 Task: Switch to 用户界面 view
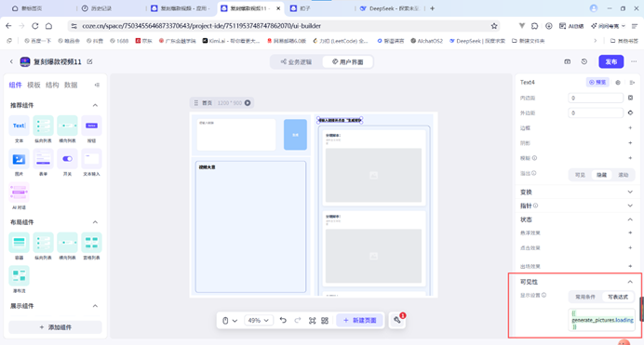pos(347,62)
